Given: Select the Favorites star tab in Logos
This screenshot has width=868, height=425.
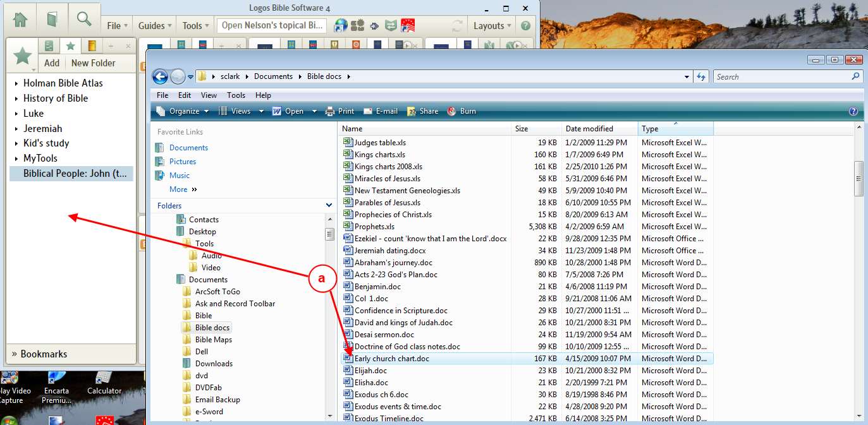Looking at the screenshot, I should point(70,45).
